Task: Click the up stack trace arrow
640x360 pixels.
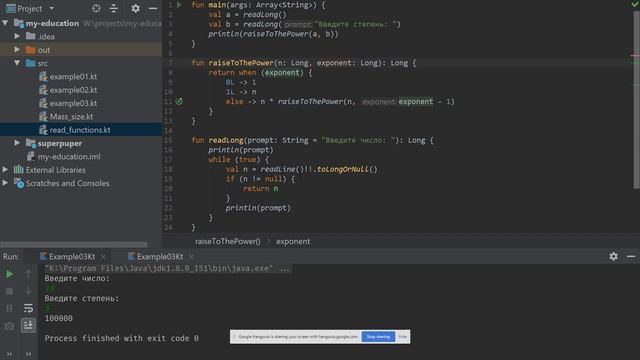Action: 28,273
